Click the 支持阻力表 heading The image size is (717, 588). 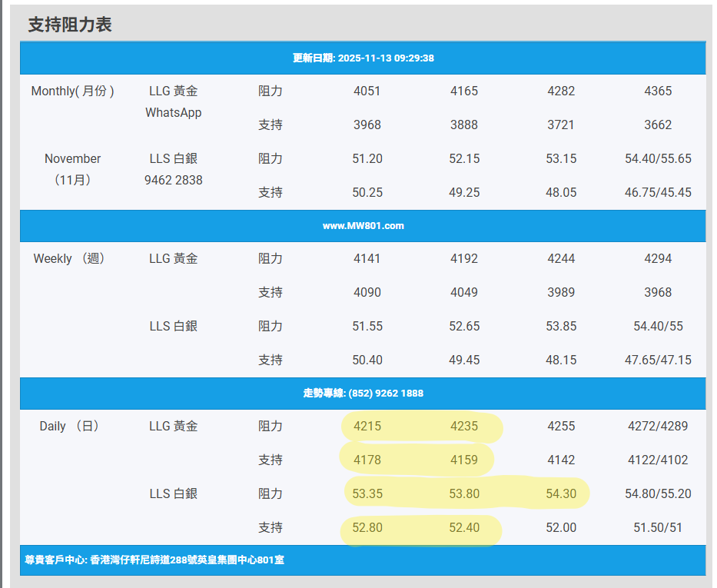[70, 25]
